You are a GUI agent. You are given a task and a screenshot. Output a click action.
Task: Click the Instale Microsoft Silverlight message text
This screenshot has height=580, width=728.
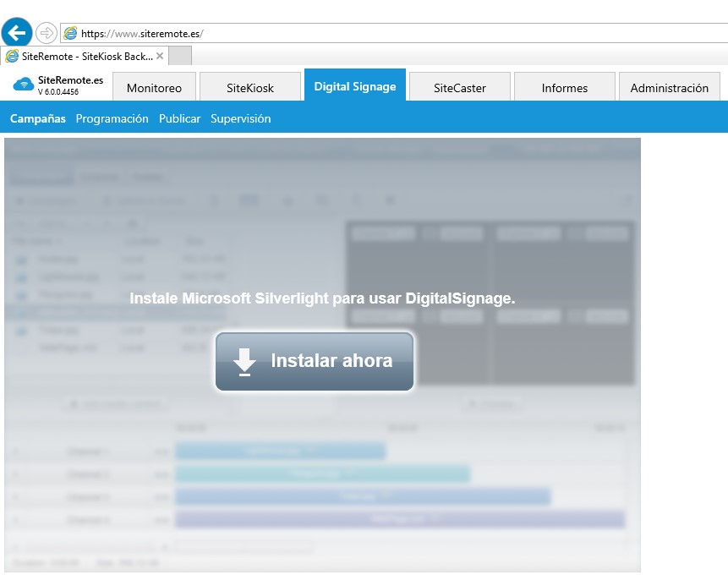[322, 298]
